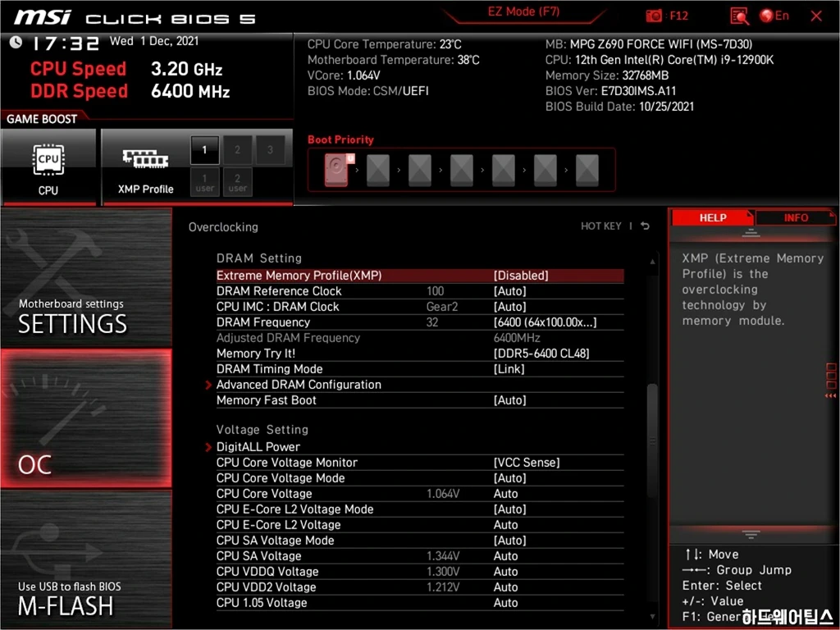Take a screenshot with the F12 camera icon
This screenshot has width=840, height=630.
(x=654, y=16)
